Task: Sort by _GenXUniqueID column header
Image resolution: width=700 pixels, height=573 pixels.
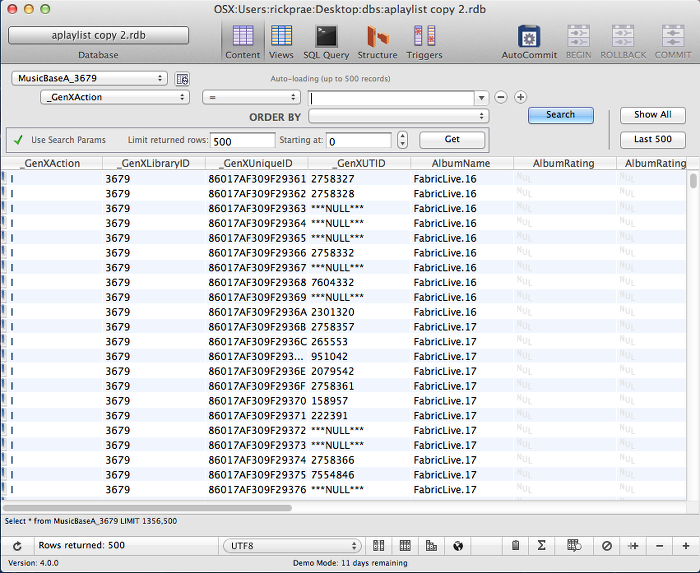Action: [257, 163]
